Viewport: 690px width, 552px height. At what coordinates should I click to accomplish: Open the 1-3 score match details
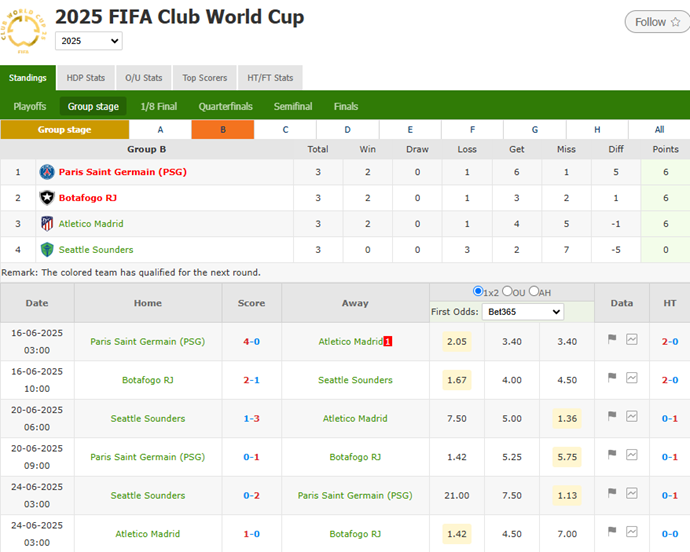point(251,419)
